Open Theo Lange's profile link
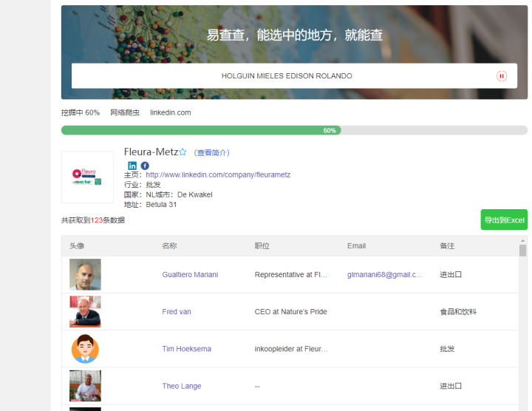The width and height of the screenshot is (532, 411). tap(182, 386)
